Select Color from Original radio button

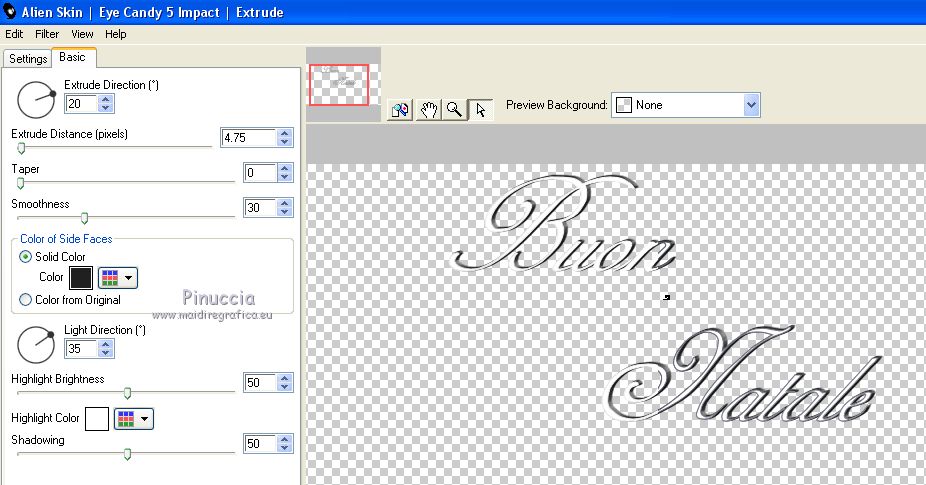25,300
